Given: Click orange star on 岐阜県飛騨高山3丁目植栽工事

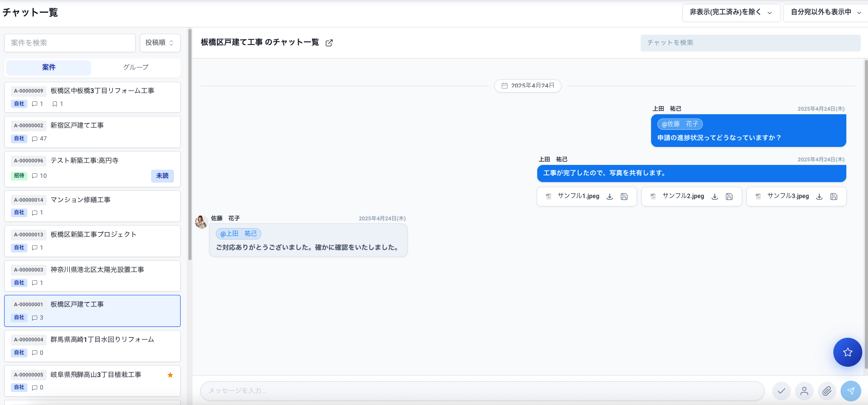Looking at the screenshot, I should coord(170,375).
